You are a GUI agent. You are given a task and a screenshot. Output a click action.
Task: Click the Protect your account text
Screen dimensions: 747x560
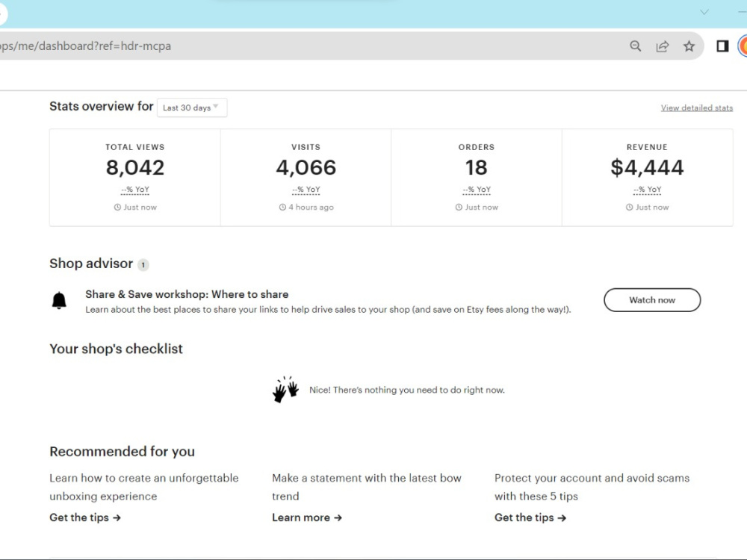[592, 487]
